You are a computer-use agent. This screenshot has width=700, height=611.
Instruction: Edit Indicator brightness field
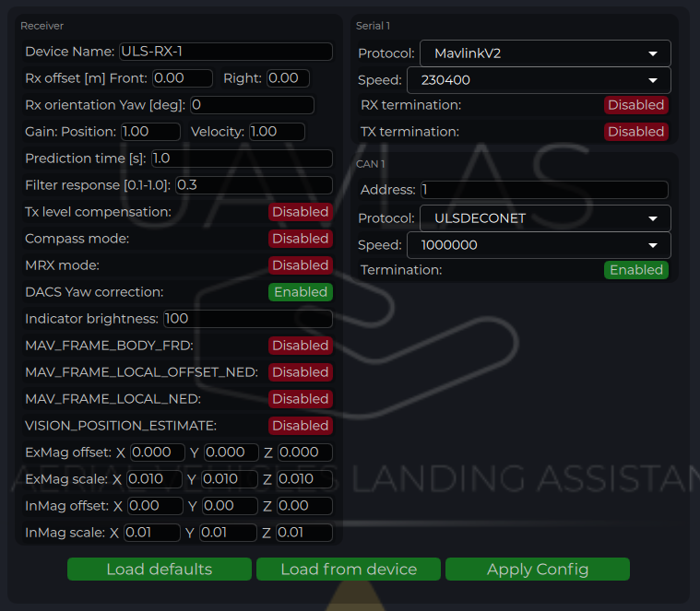tap(248, 319)
